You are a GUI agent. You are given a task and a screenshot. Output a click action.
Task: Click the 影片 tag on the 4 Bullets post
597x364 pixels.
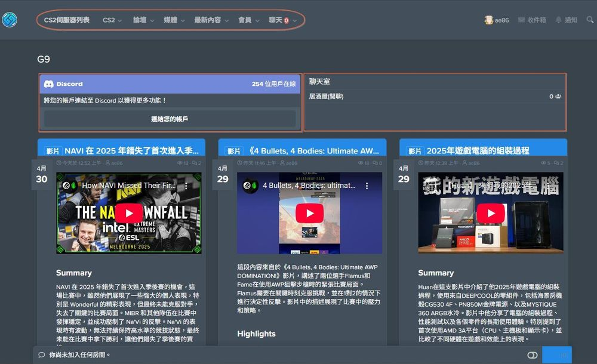pos(234,151)
